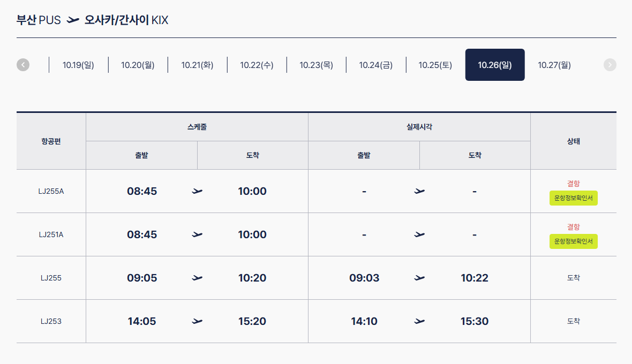This screenshot has height=364, width=632.
Task: Select the 10.25(토) date tab
Action: [435, 65]
